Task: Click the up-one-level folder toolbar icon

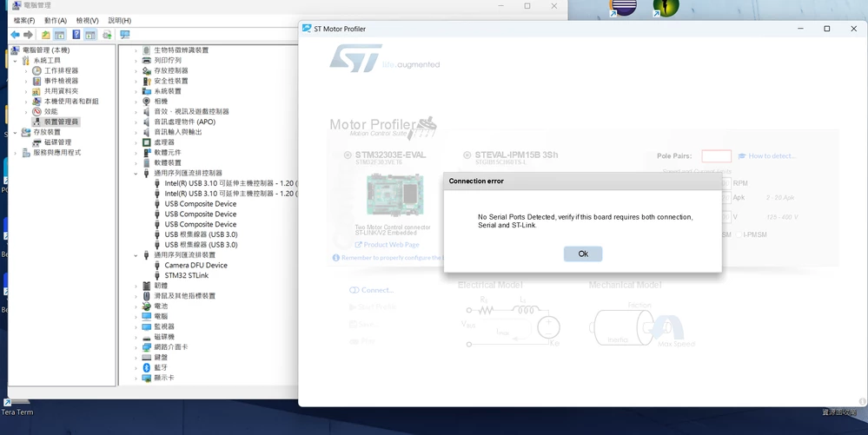Action: (x=45, y=35)
